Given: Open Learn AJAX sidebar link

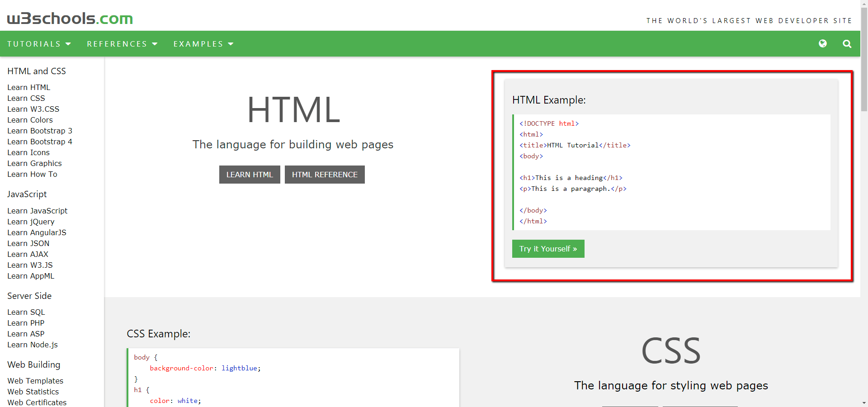Looking at the screenshot, I should click(x=28, y=254).
